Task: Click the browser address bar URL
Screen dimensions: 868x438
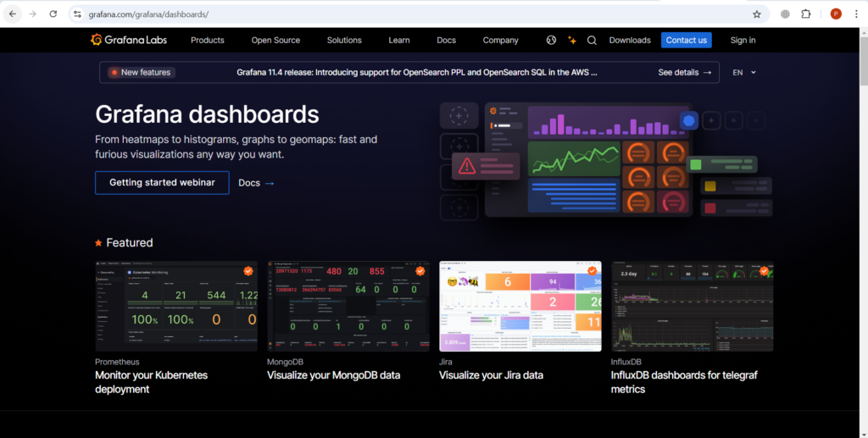Action: 148,14
